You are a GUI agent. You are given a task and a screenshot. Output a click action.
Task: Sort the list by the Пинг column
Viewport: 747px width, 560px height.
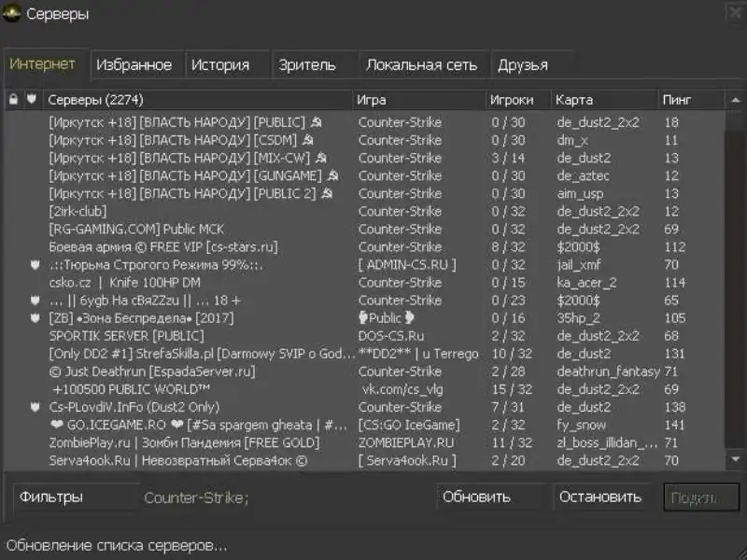tap(692, 100)
